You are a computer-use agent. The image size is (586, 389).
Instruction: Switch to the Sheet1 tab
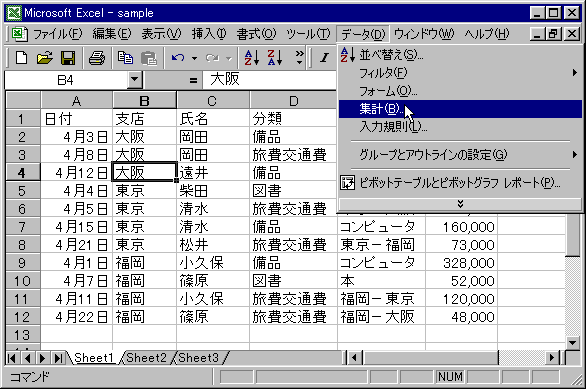[93, 358]
